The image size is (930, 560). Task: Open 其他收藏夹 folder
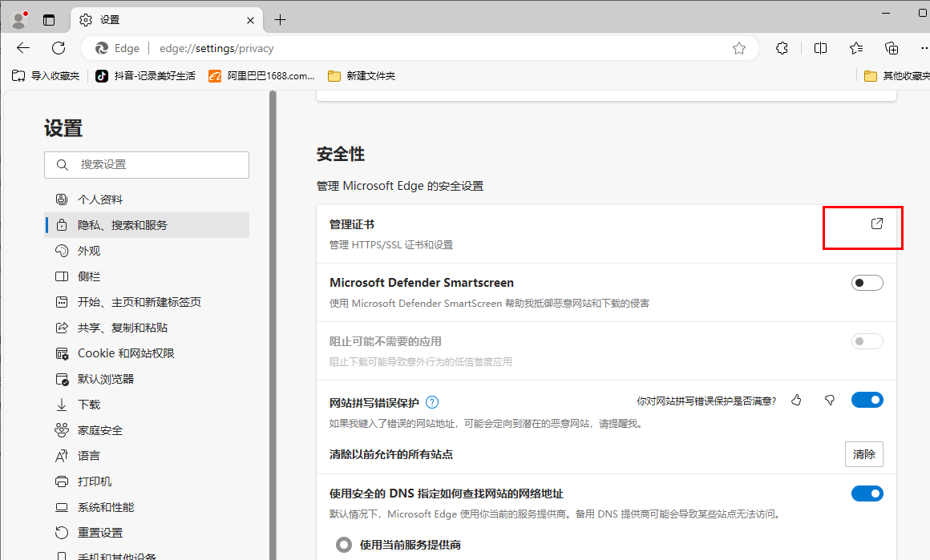897,76
